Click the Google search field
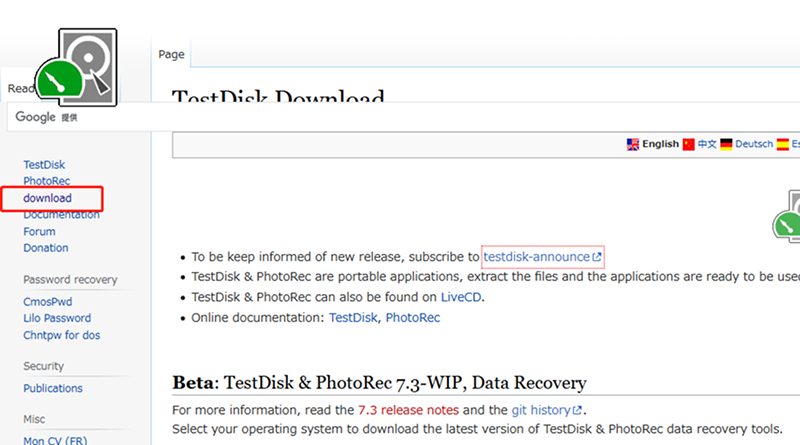 click(x=403, y=117)
